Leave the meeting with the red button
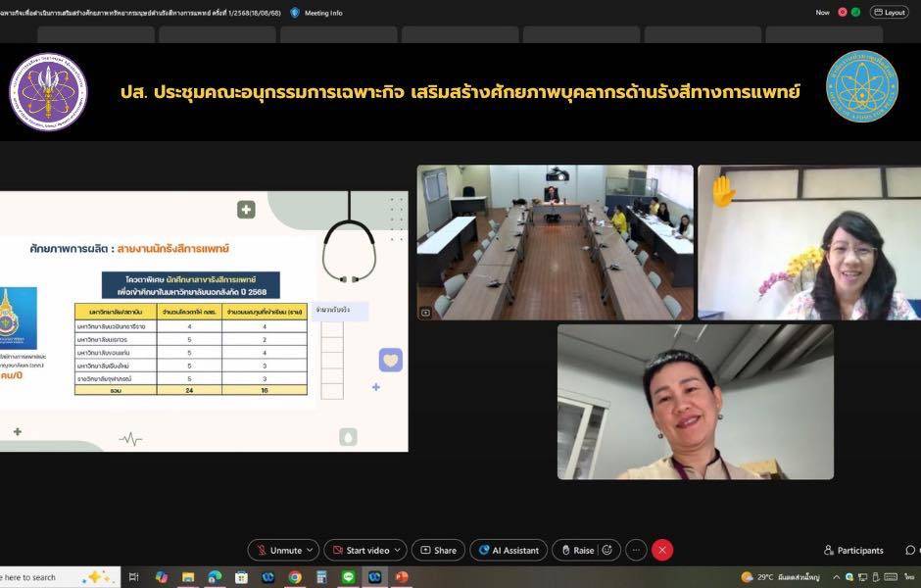 click(x=661, y=550)
